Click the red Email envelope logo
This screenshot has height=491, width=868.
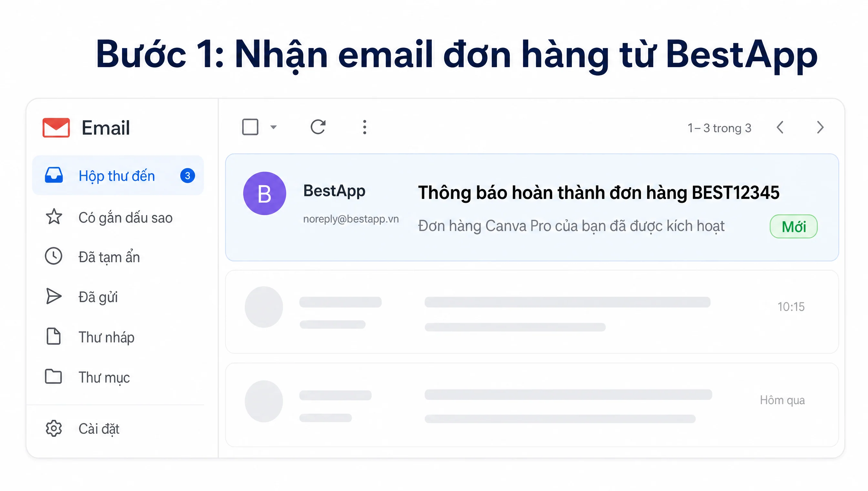coord(56,128)
